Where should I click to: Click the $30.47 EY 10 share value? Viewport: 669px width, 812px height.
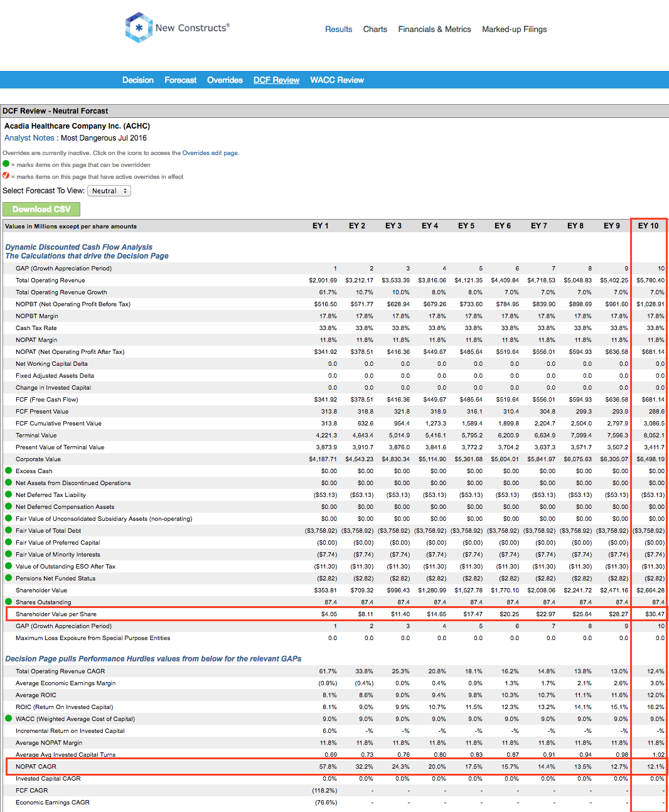pos(655,614)
